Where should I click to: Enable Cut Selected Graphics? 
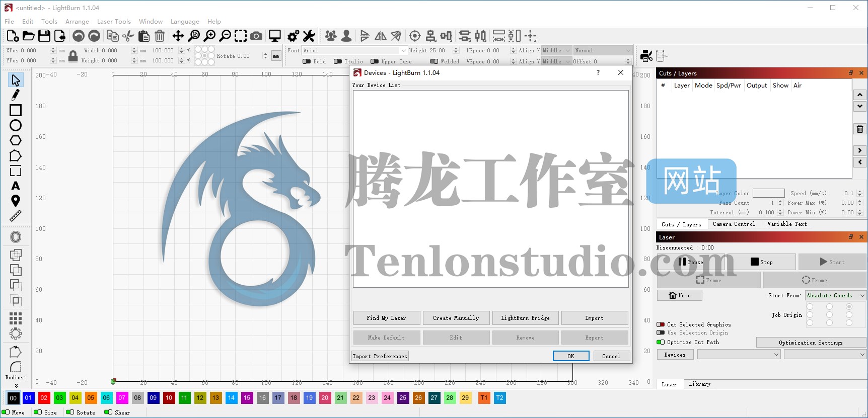click(x=661, y=324)
